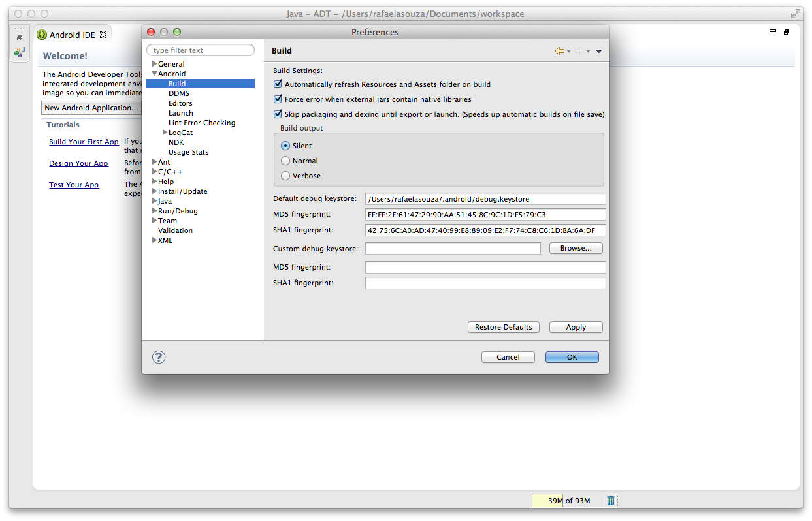812x521 pixels.
Task: Click the yellow back arrow in Preferences
Action: (559, 51)
